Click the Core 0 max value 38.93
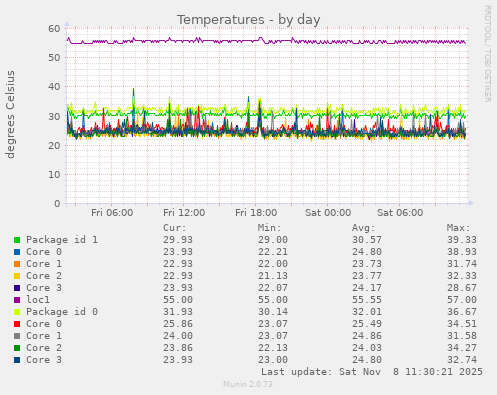The image size is (497, 395). 462,252
